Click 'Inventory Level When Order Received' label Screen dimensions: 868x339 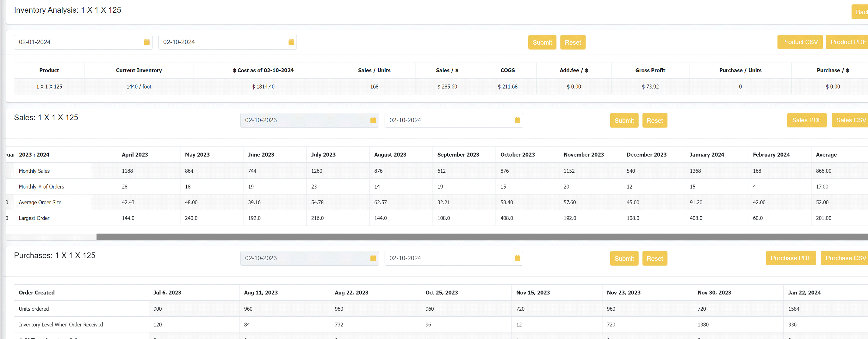click(x=61, y=324)
